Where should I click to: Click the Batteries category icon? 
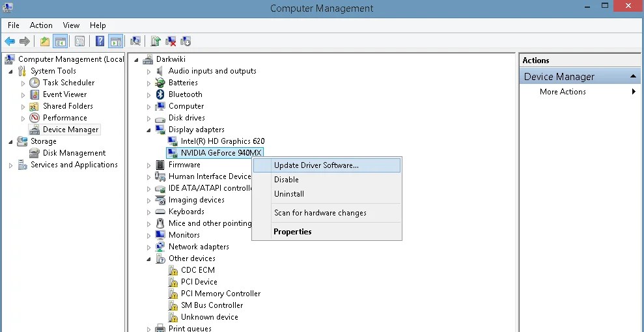160,83
